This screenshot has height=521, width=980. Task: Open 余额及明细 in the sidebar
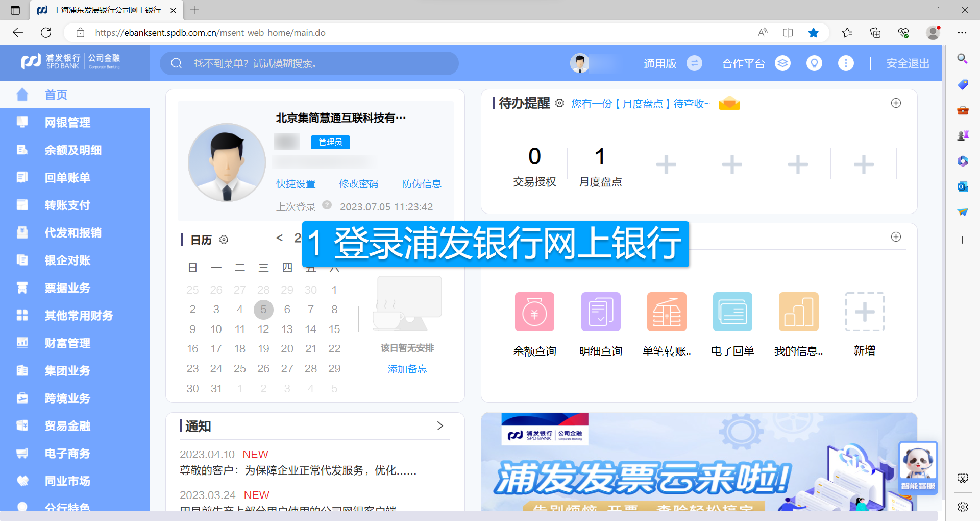click(75, 150)
